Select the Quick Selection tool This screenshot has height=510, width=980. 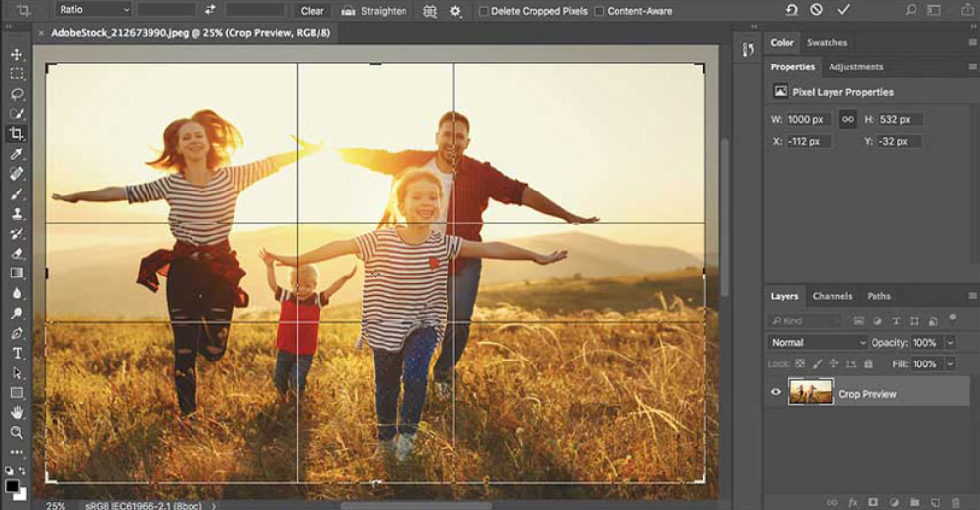17,113
